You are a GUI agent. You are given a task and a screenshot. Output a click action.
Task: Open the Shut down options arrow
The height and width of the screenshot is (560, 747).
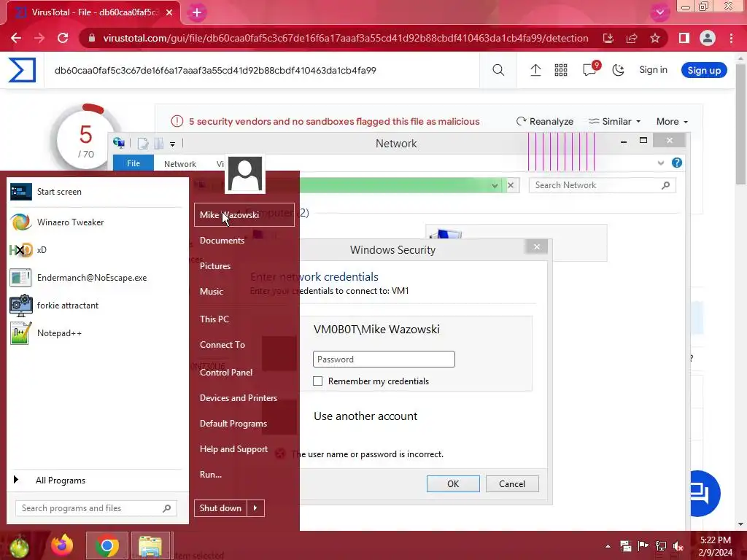255,508
